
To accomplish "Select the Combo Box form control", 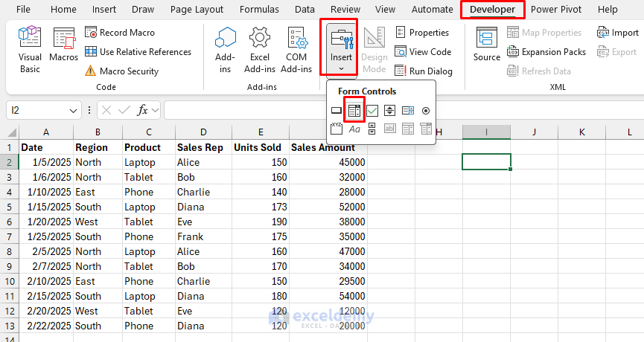I will point(354,110).
